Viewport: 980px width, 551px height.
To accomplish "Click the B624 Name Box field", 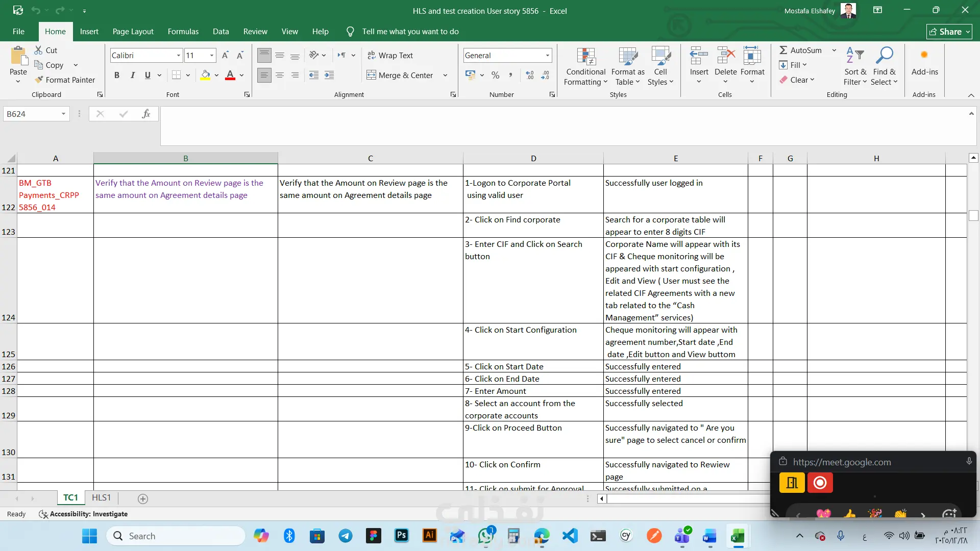I will 32,114.
